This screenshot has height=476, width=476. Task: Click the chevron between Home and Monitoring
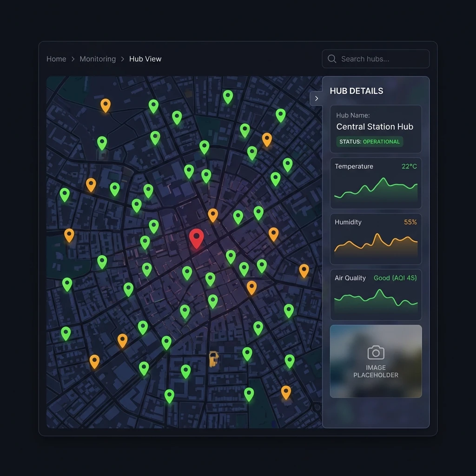[73, 59]
